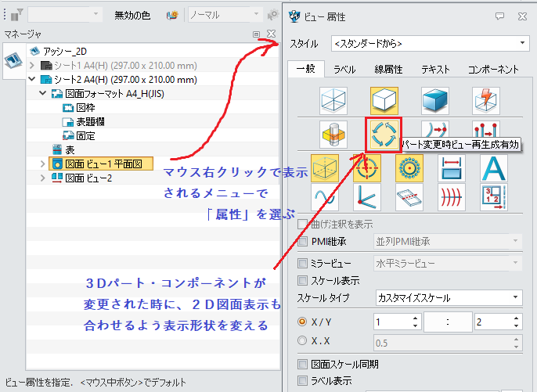Click the color palette icon beside 無効の色
The width and height of the screenshot is (537, 392).
(x=172, y=15)
